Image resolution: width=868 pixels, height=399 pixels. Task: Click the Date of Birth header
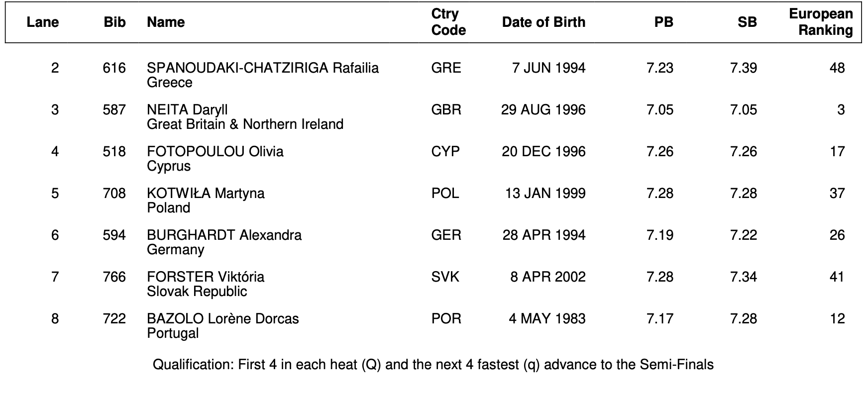click(543, 22)
